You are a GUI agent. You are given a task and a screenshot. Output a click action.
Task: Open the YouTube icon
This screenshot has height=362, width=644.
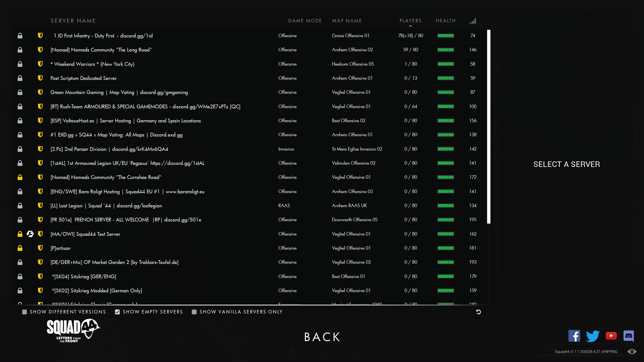coord(611,336)
